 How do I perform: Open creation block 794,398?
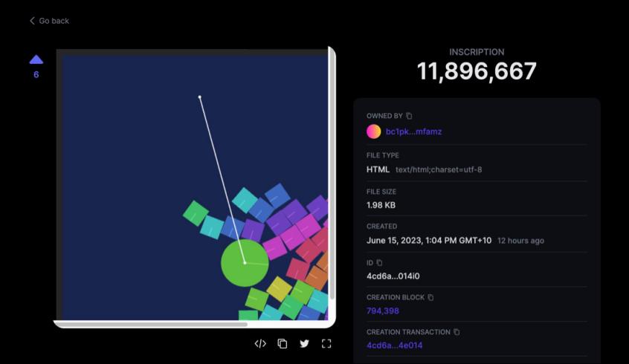pyautogui.click(x=383, y=311)
